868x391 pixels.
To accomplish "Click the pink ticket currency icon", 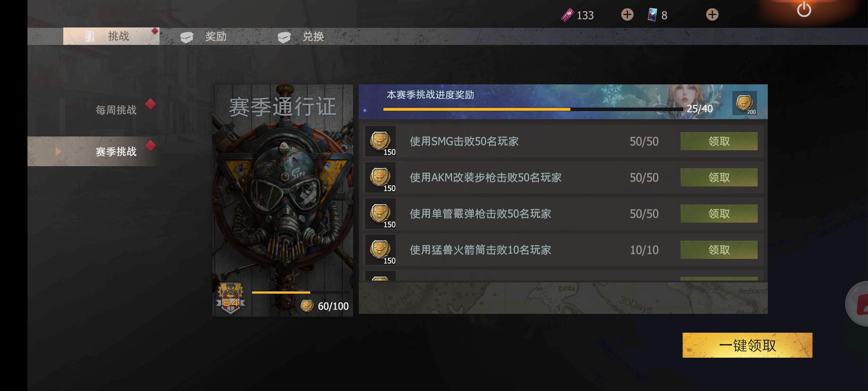I will tap(567, 15).
